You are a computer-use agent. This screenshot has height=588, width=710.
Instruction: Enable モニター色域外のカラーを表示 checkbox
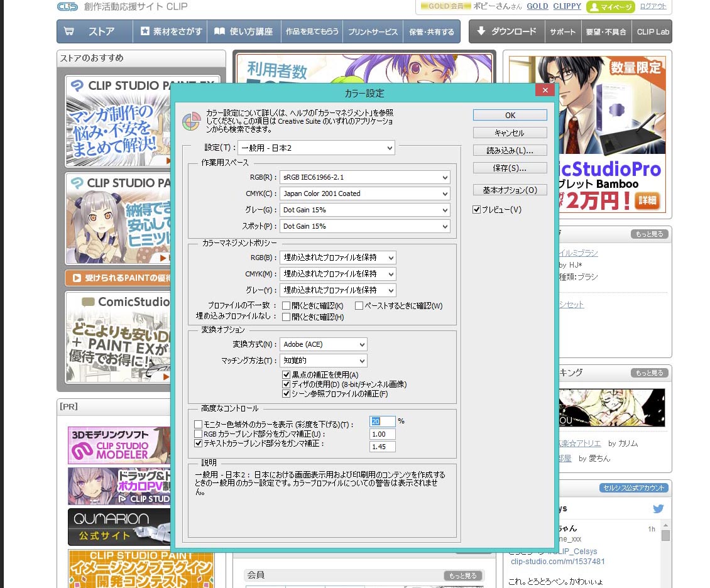198,424
